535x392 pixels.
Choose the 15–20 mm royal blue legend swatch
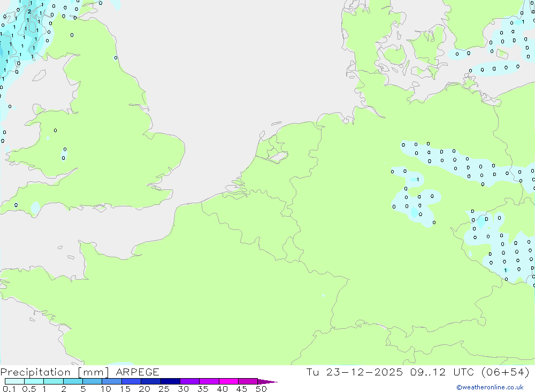pyautogui.click(x=131, y=381)
